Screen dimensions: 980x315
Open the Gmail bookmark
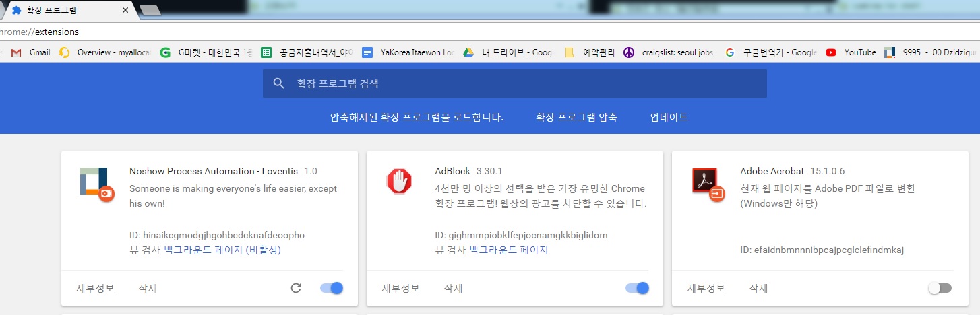[x=32, y=52]
